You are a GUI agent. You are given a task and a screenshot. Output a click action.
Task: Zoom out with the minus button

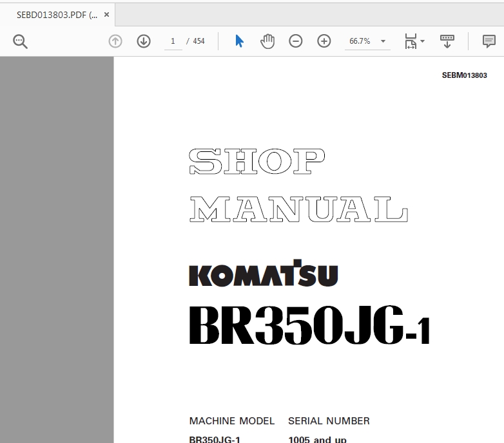point(295,41)
